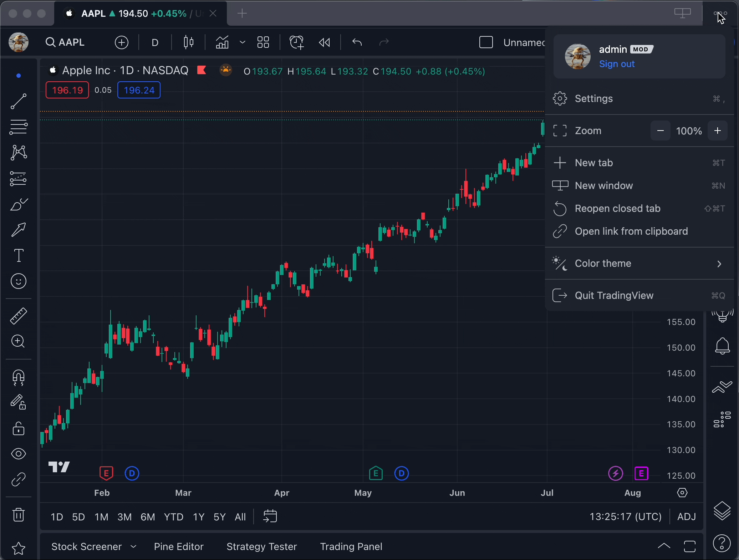Expand the indicators favorites dropdown arrow
The width and height of the screenshot is (739, 560).
pos(243,42)
